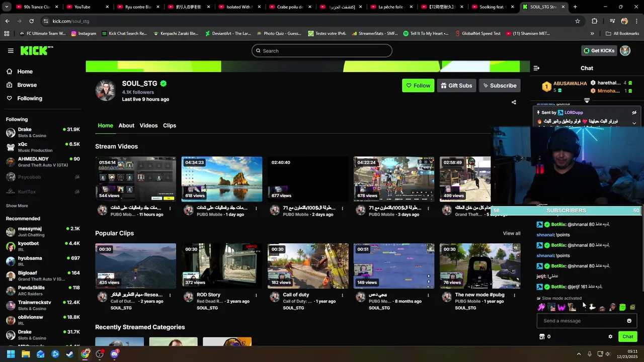Select the green blob emote in chat
This screenshot has height=362, width=644.
pyautogui.click(x=623, y=307)
